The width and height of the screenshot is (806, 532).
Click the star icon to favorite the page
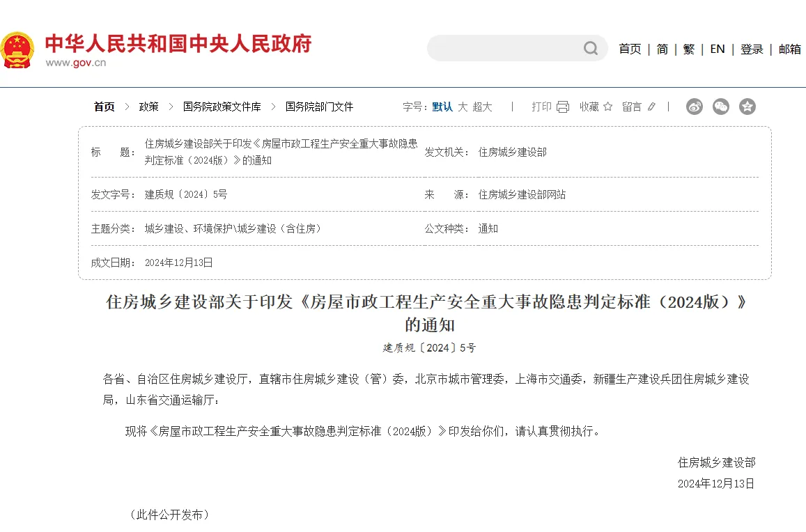click(x=607, y=107)
